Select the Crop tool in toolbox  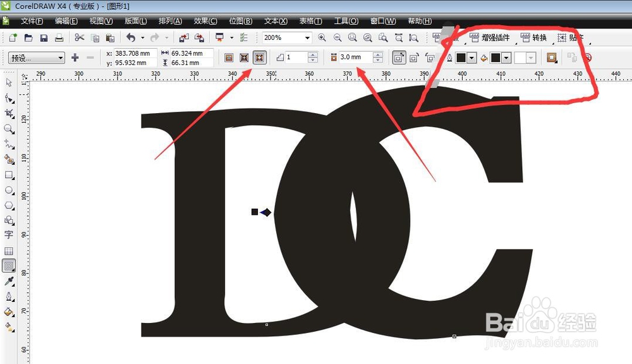(x=9, y=114)
